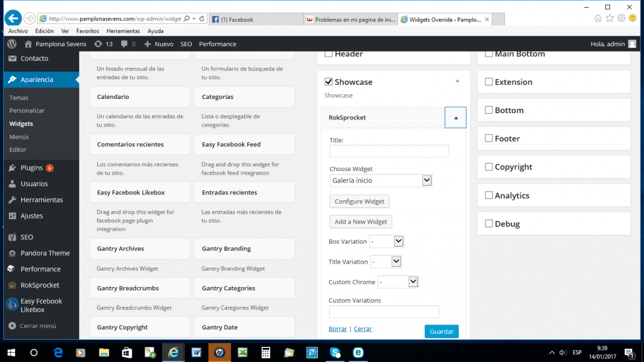The height and width of the screenshot is (362, 644).
Task: Tick the Bottom checkbox
Action: click(489, 110)
